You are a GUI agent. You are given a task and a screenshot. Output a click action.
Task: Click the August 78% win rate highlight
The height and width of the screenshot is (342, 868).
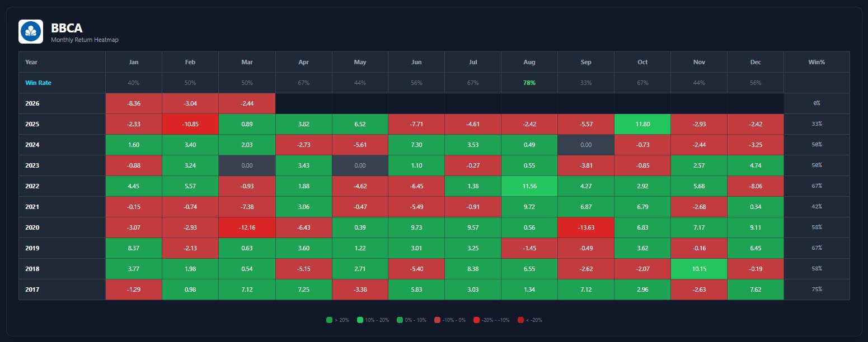529,83
